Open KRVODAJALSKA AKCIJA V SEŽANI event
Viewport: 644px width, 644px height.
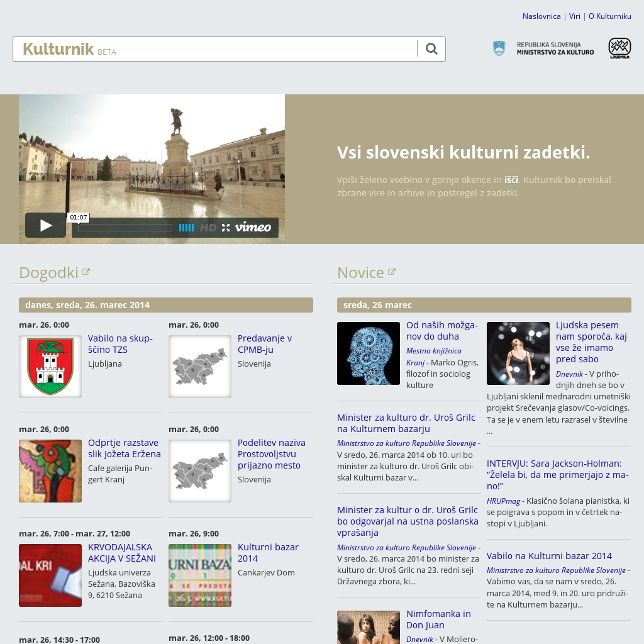click(122, 553)
